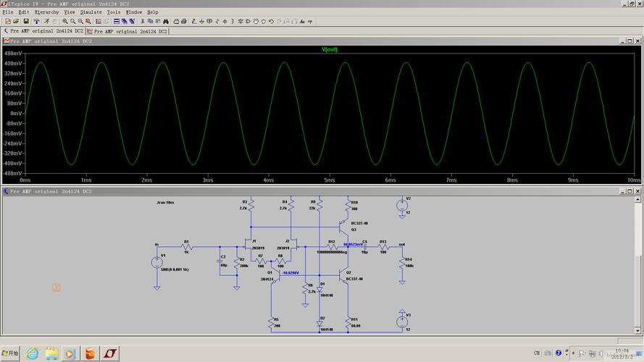Save the schematic with the floppy disk icon
Viewport: 644px width, 362px height.
[x=26, y=22]
